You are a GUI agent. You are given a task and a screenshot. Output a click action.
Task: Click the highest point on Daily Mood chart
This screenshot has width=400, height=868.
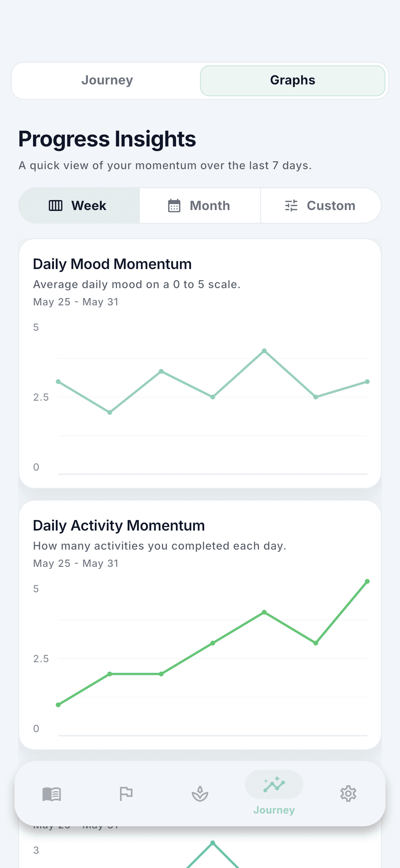[264, 351]
